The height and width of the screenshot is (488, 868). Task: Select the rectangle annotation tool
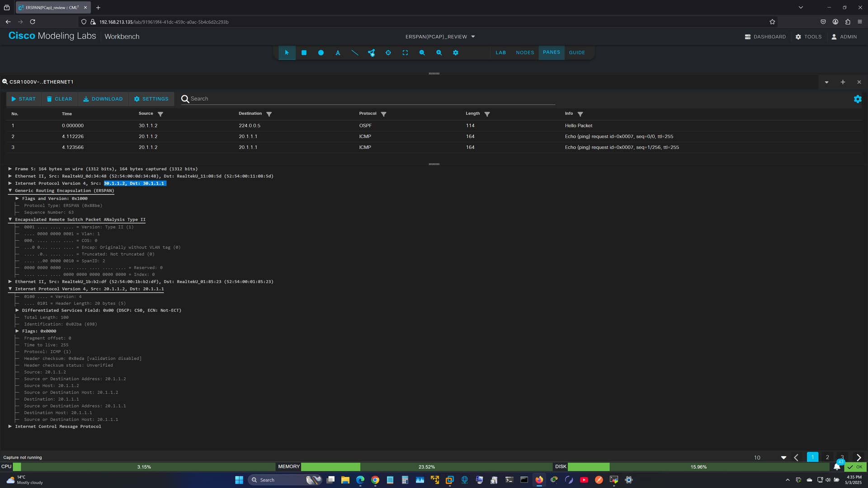click(x=304, y=52)
